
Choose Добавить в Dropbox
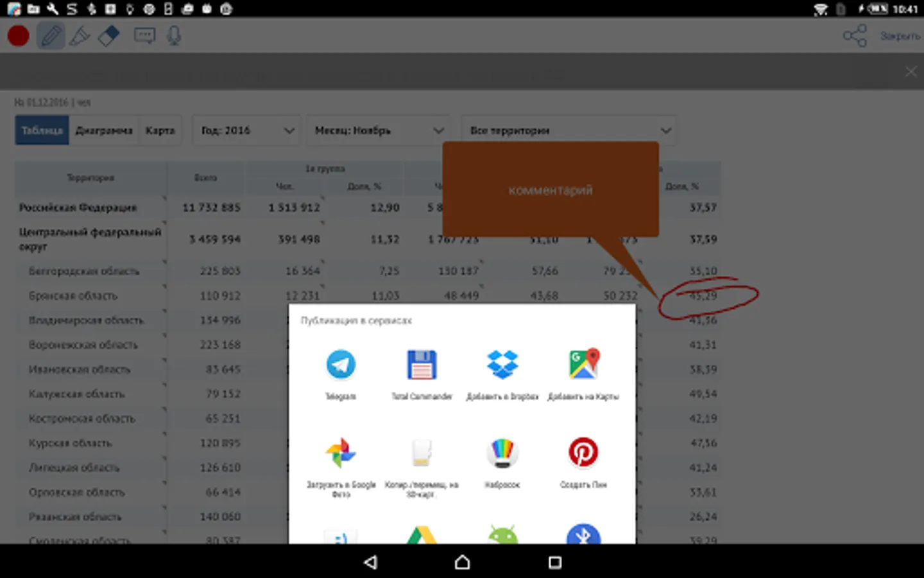click(502, 375)
